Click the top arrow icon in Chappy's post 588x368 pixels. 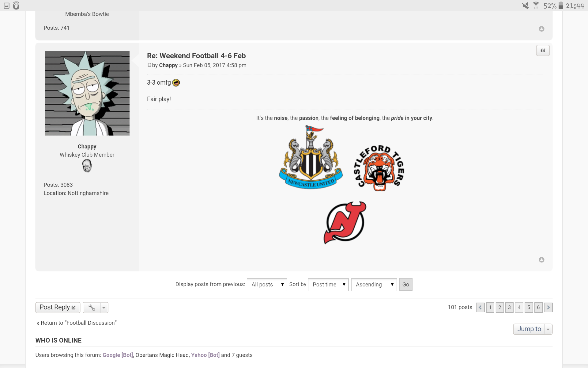[541, 260]
